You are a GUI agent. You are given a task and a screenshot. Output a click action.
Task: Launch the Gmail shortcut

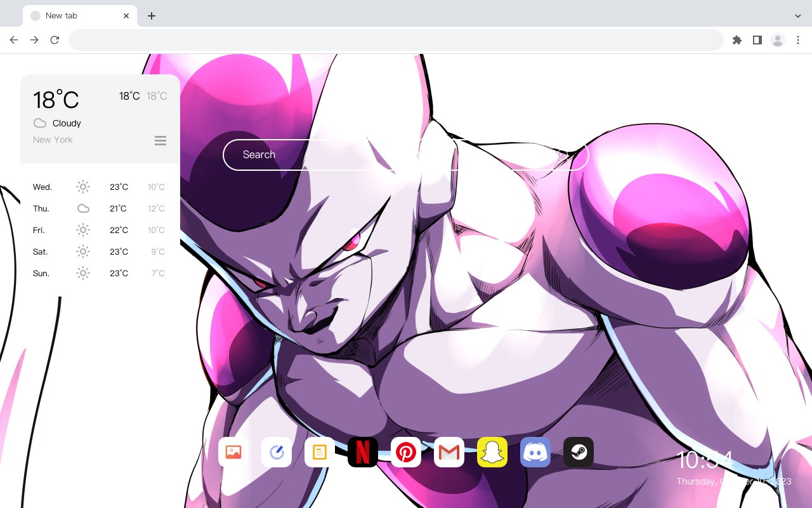(449, 452)
